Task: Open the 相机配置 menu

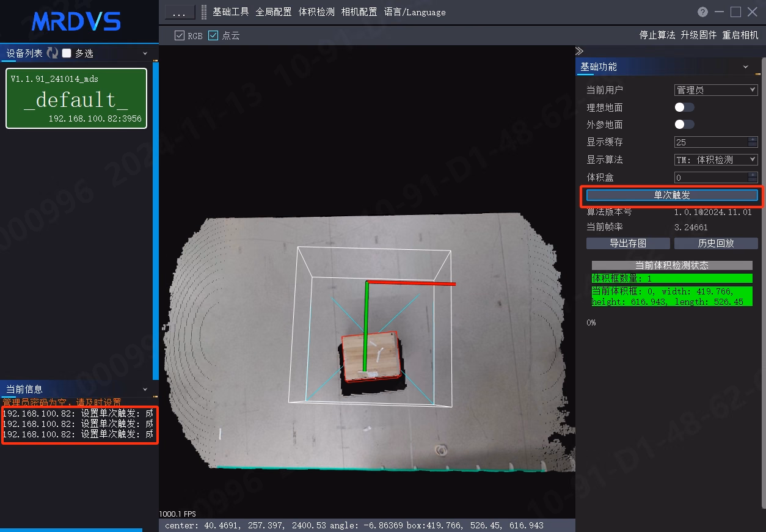Action: [x=359, y=12]
